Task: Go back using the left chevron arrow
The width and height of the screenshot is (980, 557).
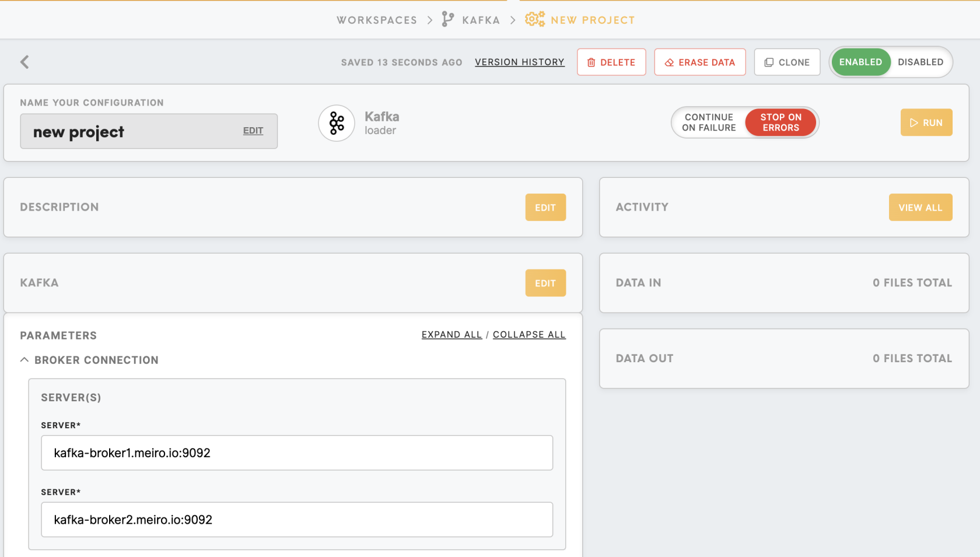Action: [24, 62]
